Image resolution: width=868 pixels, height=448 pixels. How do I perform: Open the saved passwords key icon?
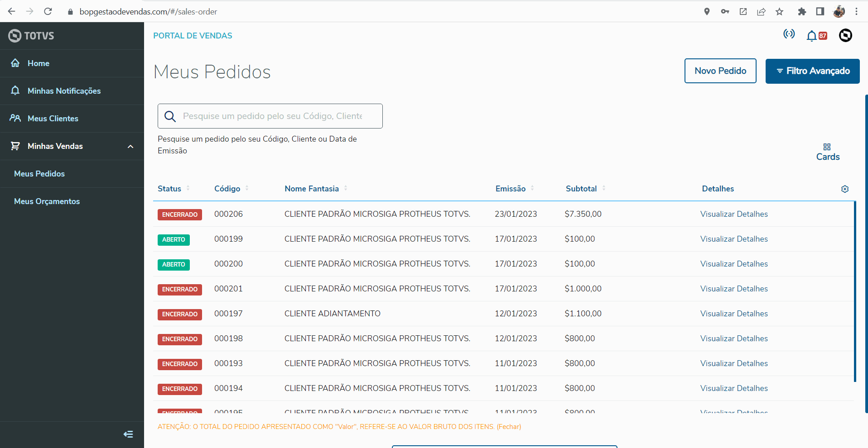tap(725, 12)
